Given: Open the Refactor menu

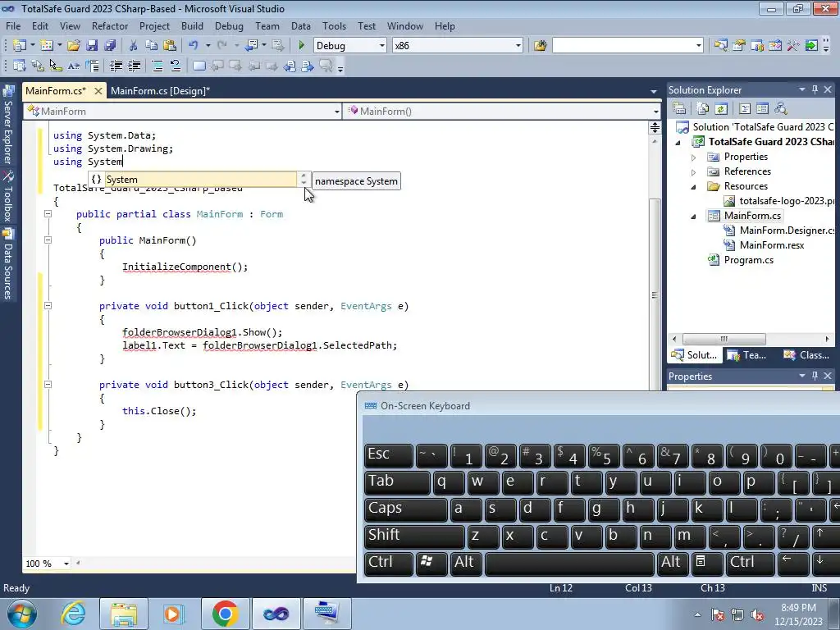Looking at the screenshot, I should pos(110,25).
